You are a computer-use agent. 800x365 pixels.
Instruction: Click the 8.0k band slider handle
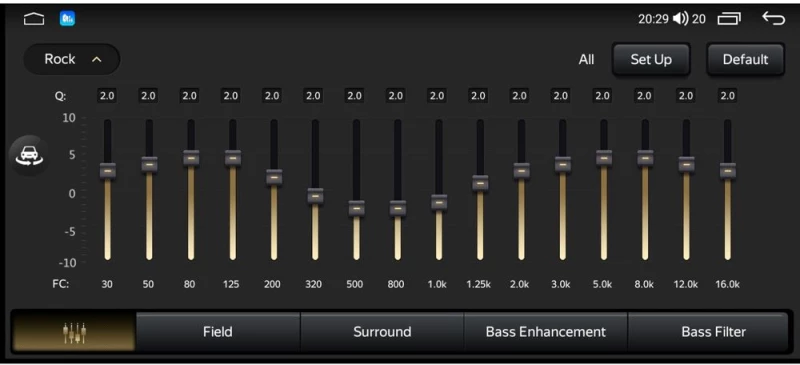click(x=645, y=158)
